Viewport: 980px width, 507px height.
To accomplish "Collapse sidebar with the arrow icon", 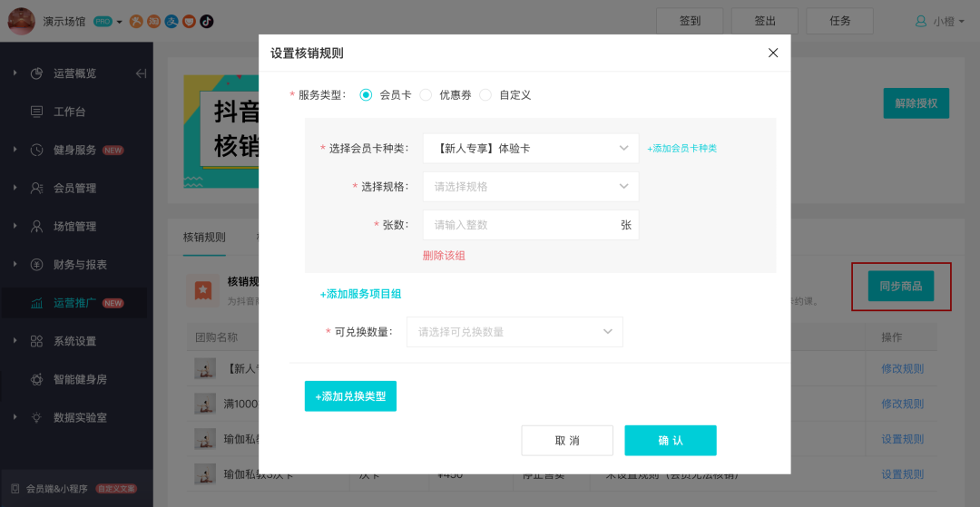I will [x=141, y=73].
